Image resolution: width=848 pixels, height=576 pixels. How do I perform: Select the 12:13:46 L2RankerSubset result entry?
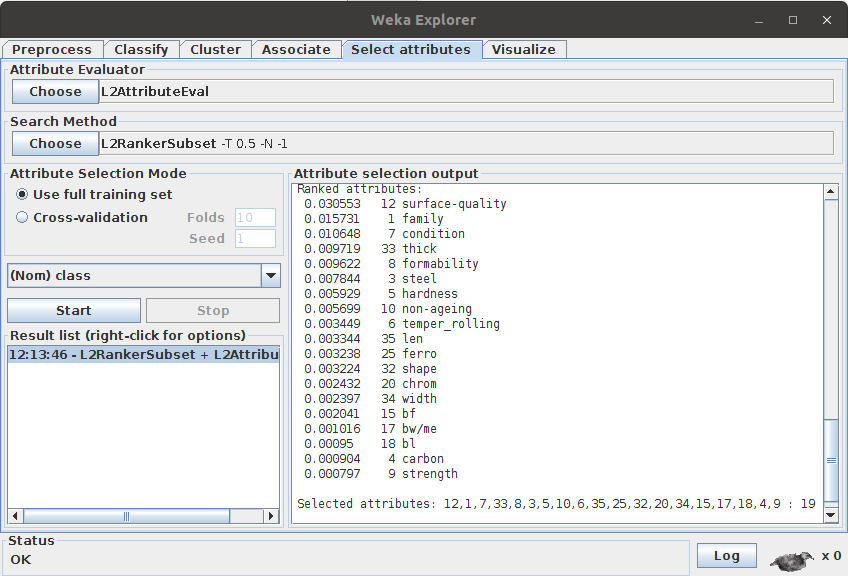(x=143, y=355)
